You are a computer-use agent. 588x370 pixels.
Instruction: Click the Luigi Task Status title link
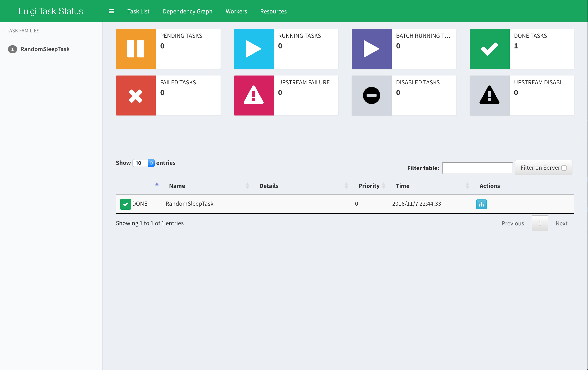(x=51, y=11)
